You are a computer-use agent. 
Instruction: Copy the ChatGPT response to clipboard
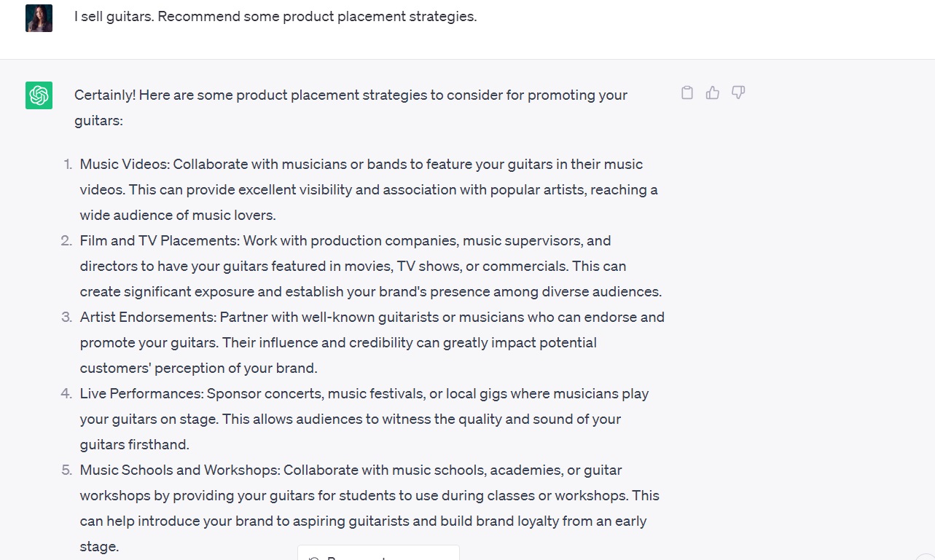(x=686, y=92)
